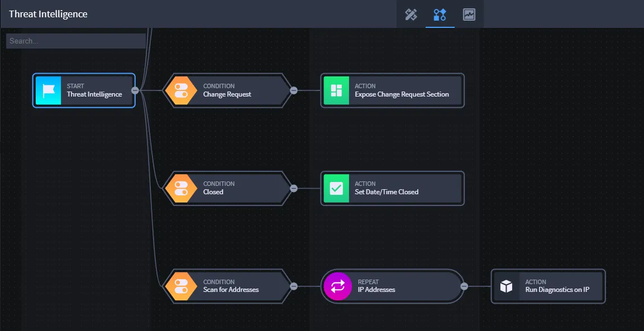Collapse the Scan for Addresses branch
Viewport: 644px width, 331px height.
[294, 286]
